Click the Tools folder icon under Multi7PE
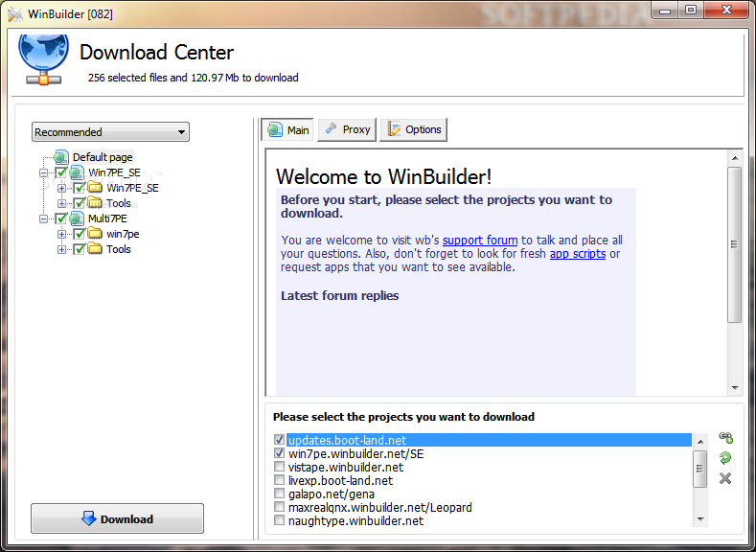The image size is (756, 552). tap(95, 249)
